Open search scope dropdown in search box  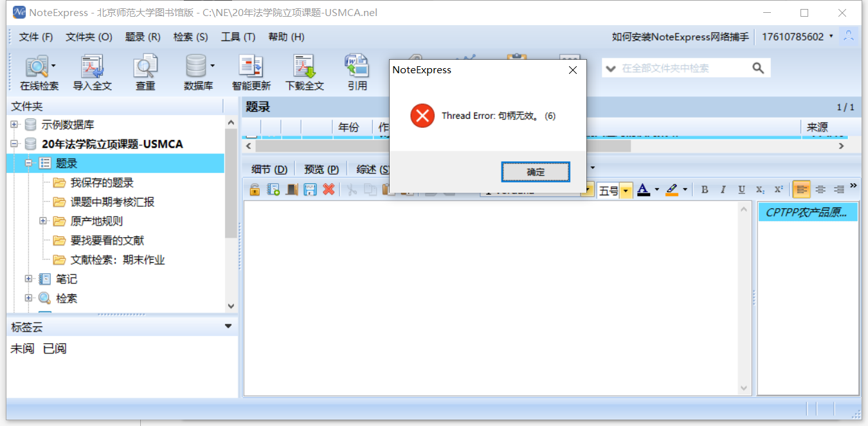611,68
